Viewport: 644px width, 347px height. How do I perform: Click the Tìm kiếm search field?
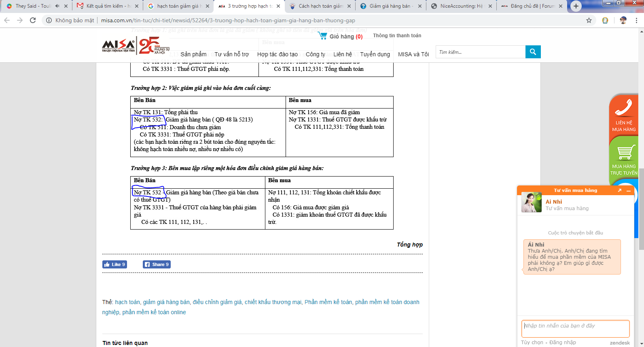coord(481,52)
